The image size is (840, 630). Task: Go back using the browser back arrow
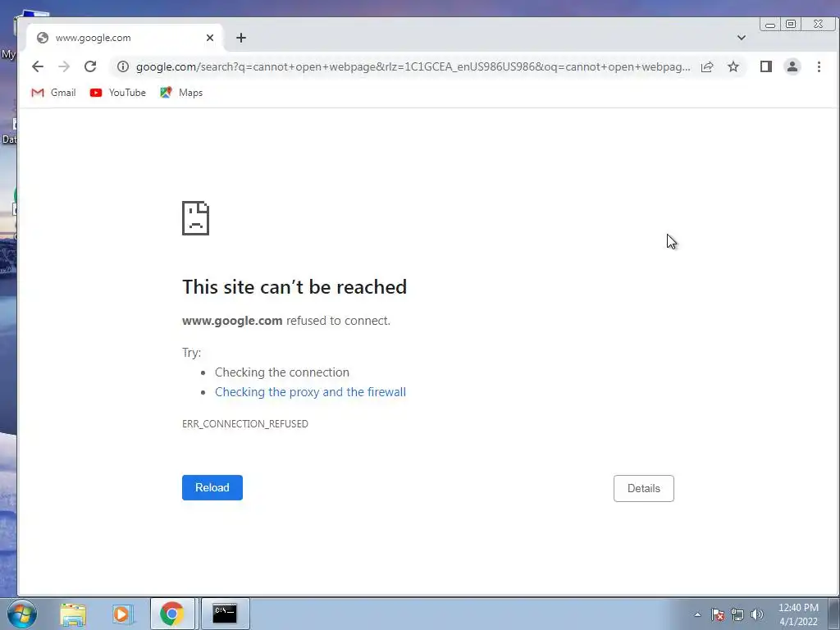coord(38,66)
